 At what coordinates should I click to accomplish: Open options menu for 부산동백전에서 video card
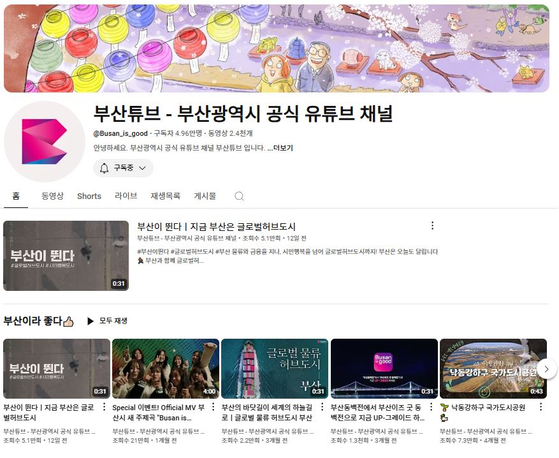point(431,407)
